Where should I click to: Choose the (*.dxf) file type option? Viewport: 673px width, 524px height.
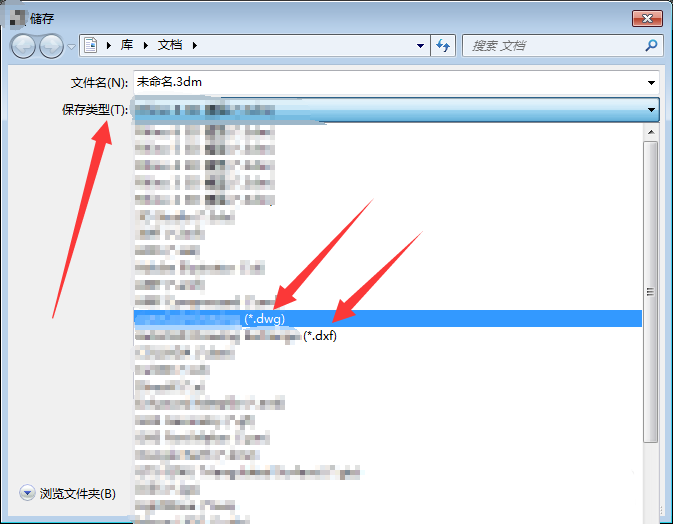tap(320, 337)
